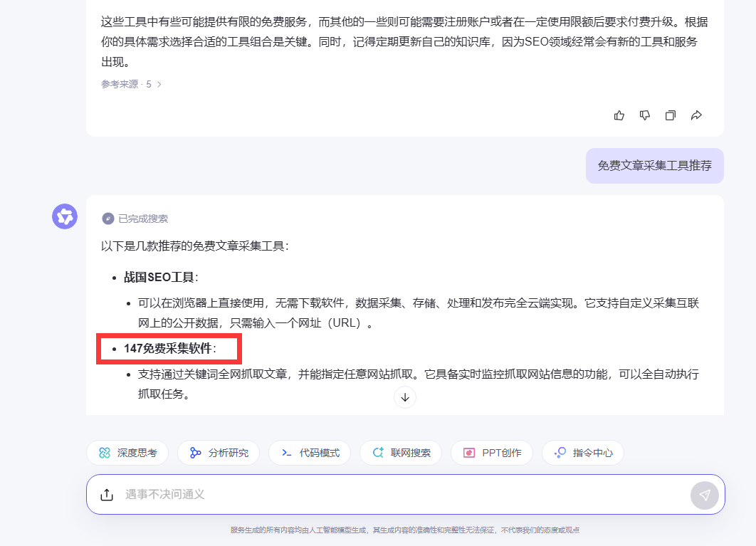This screenshot has width=756, height=546.
Task: Click the 战国SEO工具 heading
Action: (x=159, y=278)
